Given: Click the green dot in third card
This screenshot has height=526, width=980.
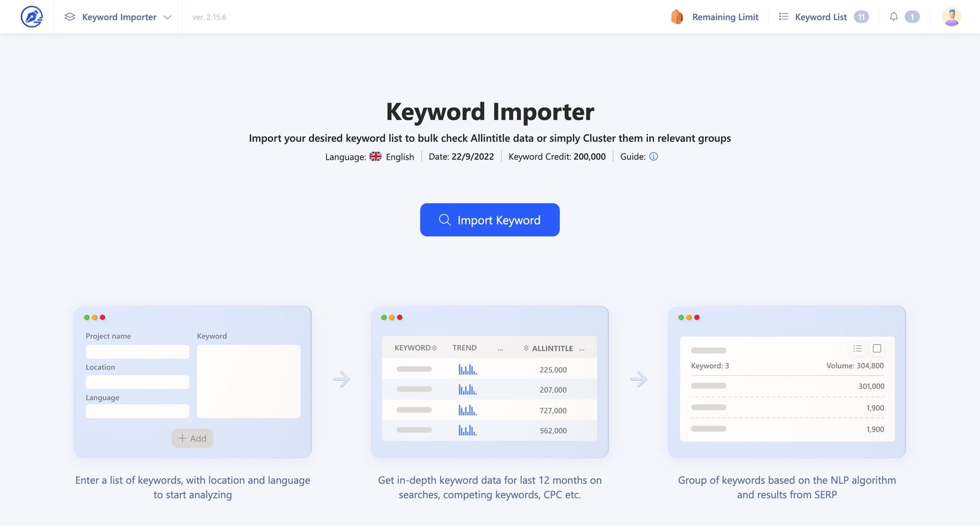Looking at the screenshot, I should point(681,317).
